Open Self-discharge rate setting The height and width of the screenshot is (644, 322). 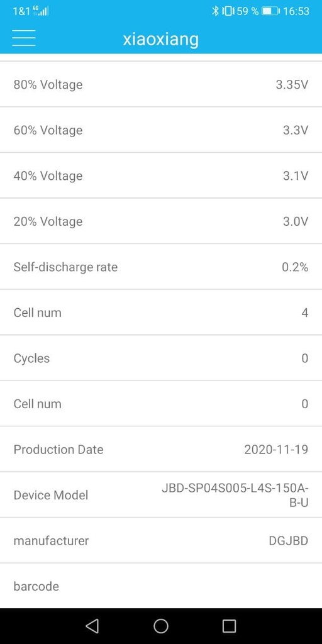tap(161, 267)
